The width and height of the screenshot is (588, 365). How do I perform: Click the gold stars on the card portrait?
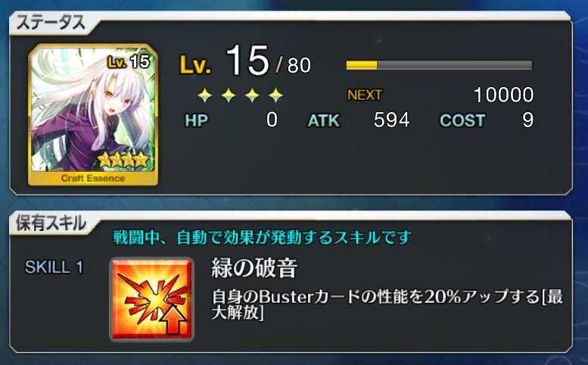coord(123,160)
